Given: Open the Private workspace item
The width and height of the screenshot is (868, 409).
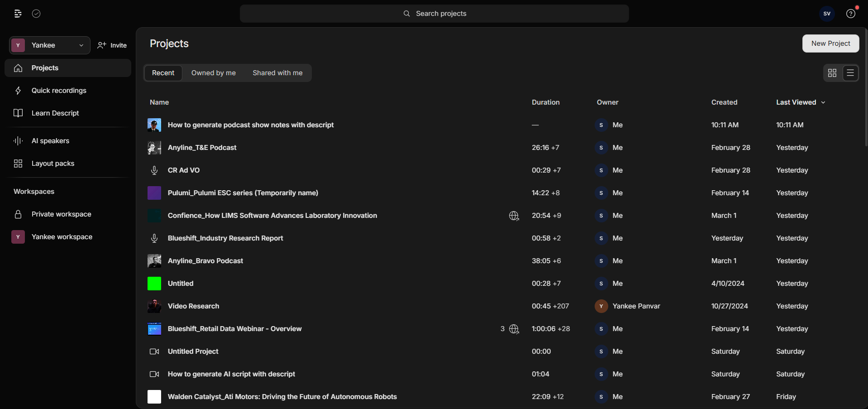Looking at the screenshot, I should point(61,214).
